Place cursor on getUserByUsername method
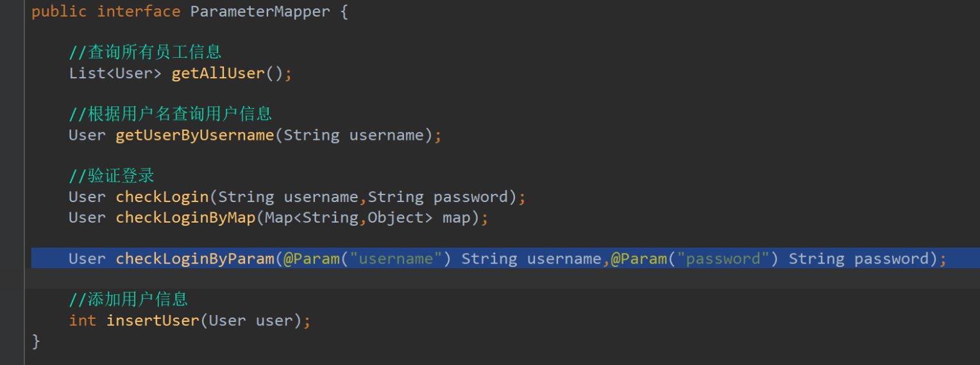This screenshot has width=980, height=365. click(x=195, y=135)
